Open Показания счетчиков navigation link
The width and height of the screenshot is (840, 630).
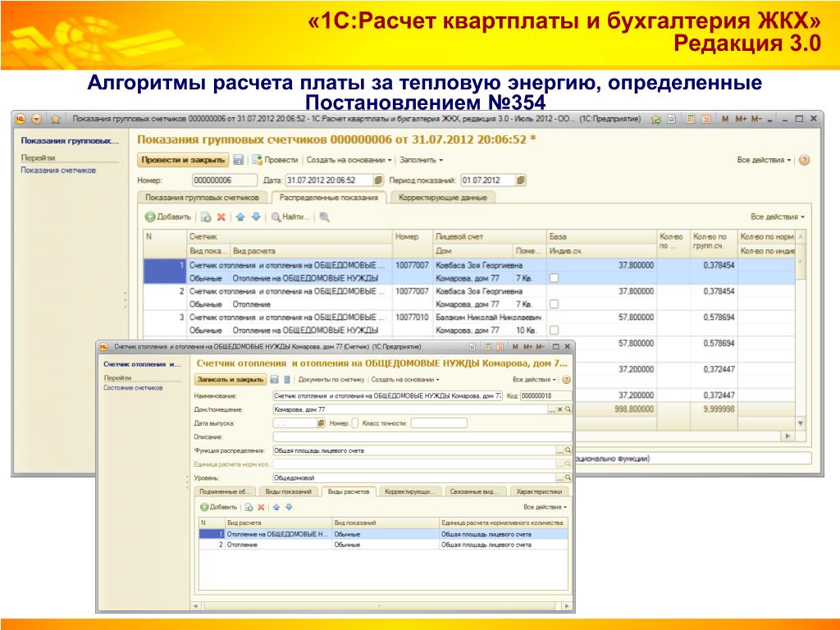(58, 171)
